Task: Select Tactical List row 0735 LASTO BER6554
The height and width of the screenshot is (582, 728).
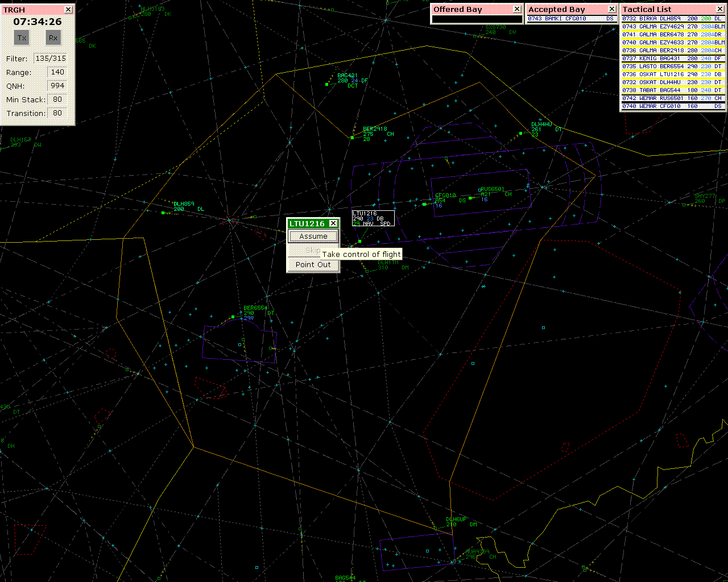Action: click(x=673, y=66)
